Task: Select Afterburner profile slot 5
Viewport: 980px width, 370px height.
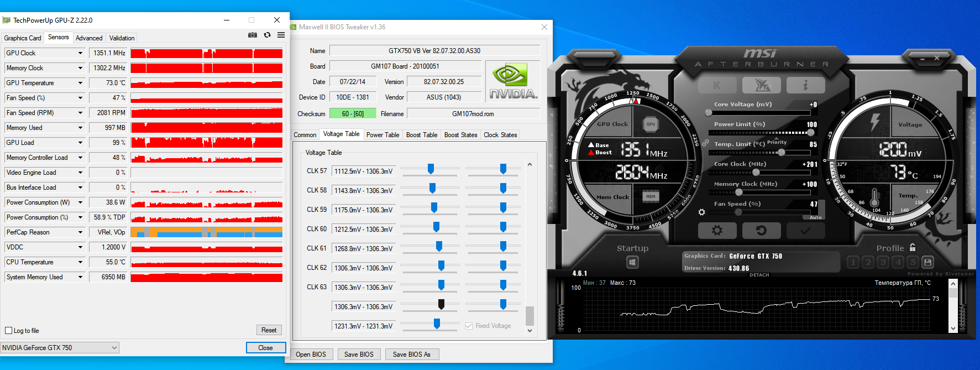Action: tap(913, 262)
